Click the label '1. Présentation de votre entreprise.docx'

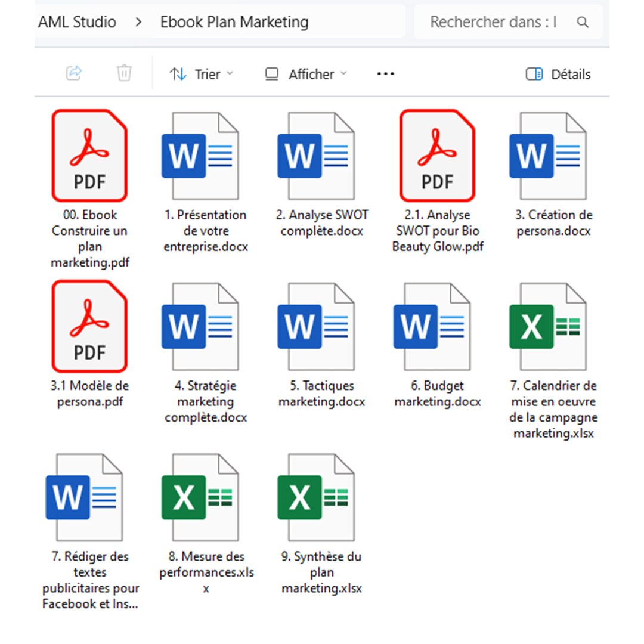(x=206, y=230)
